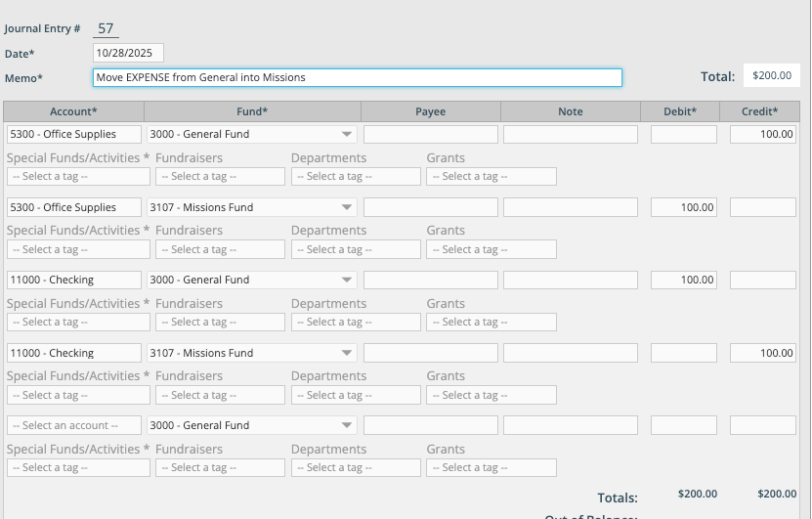Screen dimensions: 812x519
Task: Open Fund dropdown on first row
Action: (252, 135)
